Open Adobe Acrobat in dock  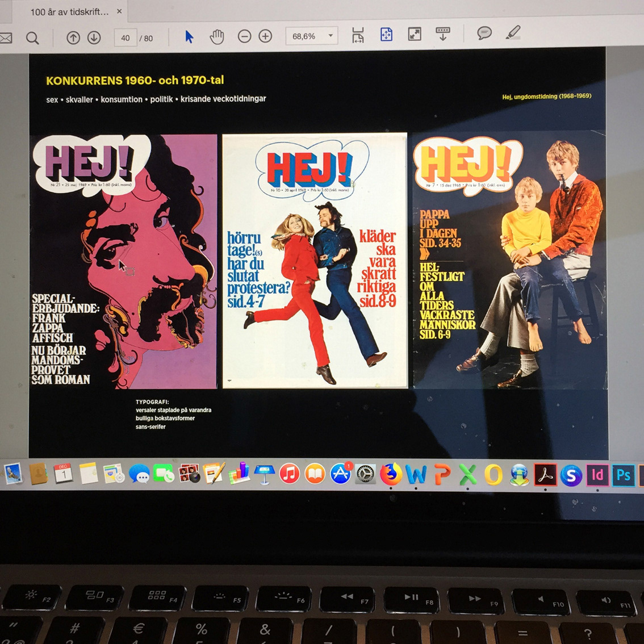pyautogui.click(x=545, y=475)
